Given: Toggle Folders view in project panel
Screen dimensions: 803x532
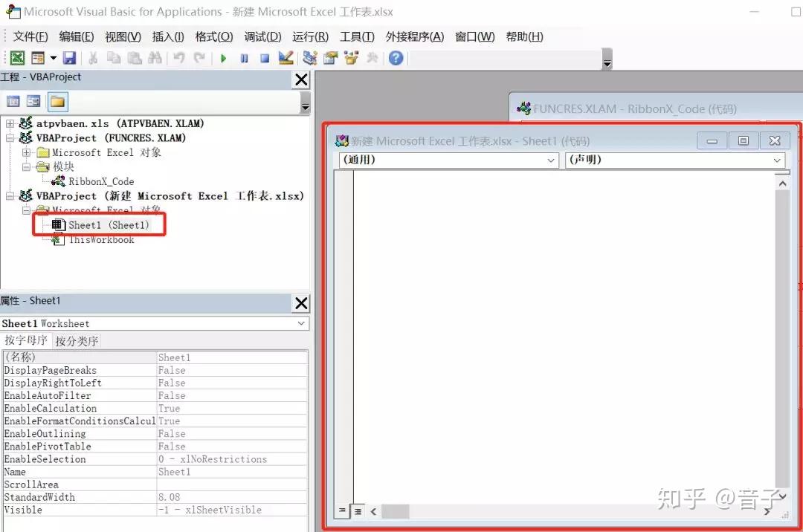Looking at the screenshot, I should (57, 102).
